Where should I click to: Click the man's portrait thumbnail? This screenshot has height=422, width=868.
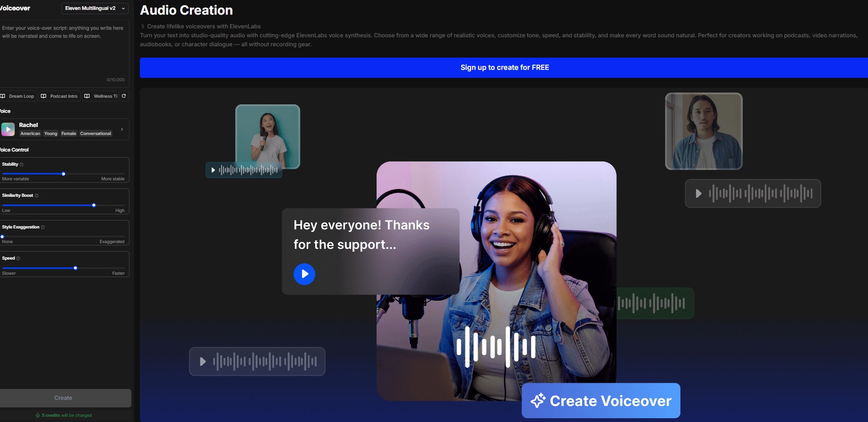pyautogui.click(x=703, y=131)
